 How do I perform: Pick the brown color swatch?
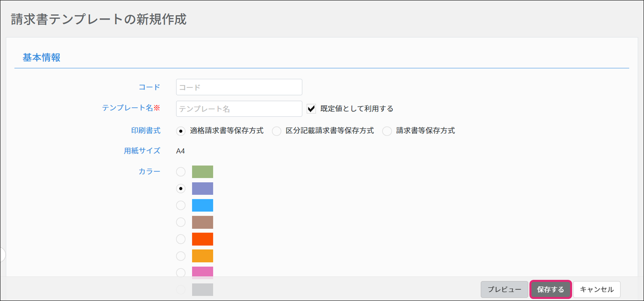202,222
